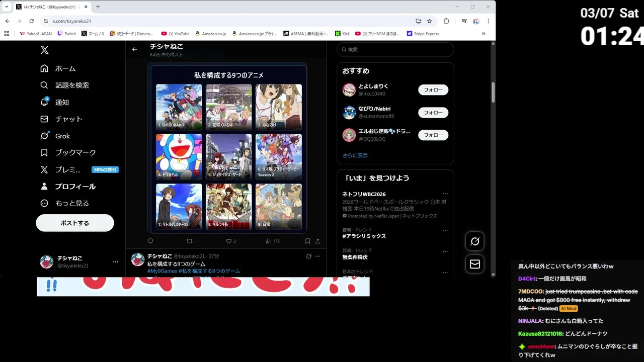Open ABEMA bookmark
This screenshot has height=362, width=644.
click(305, 34)
